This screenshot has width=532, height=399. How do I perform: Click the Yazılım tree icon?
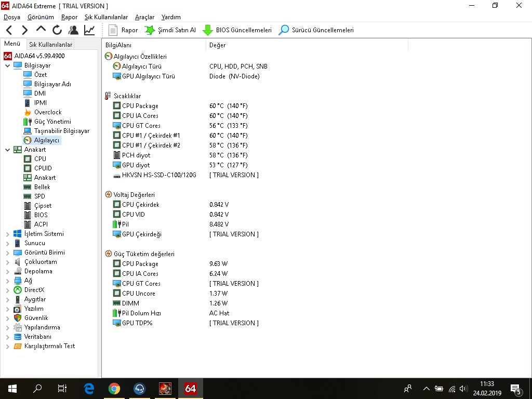coord(17,309)
